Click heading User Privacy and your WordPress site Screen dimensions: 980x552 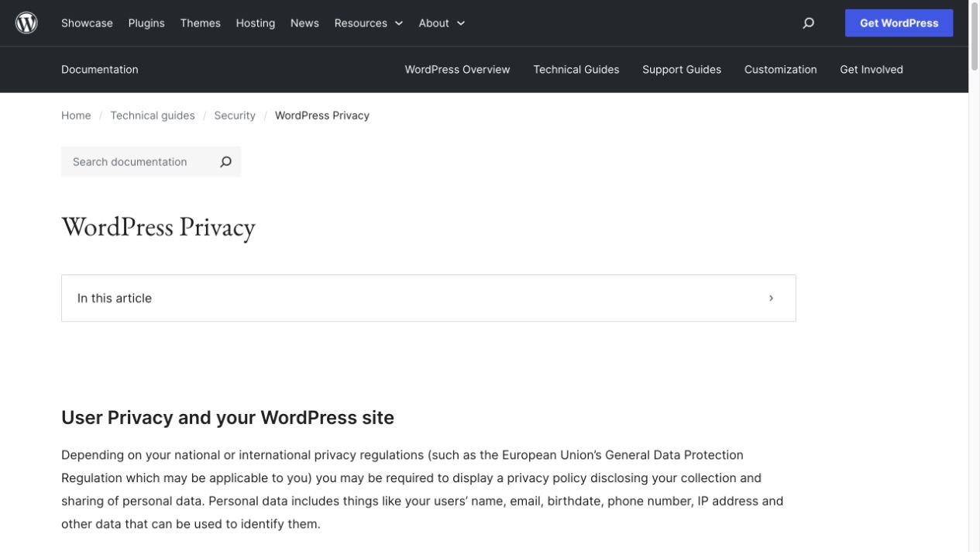(228, 418)
